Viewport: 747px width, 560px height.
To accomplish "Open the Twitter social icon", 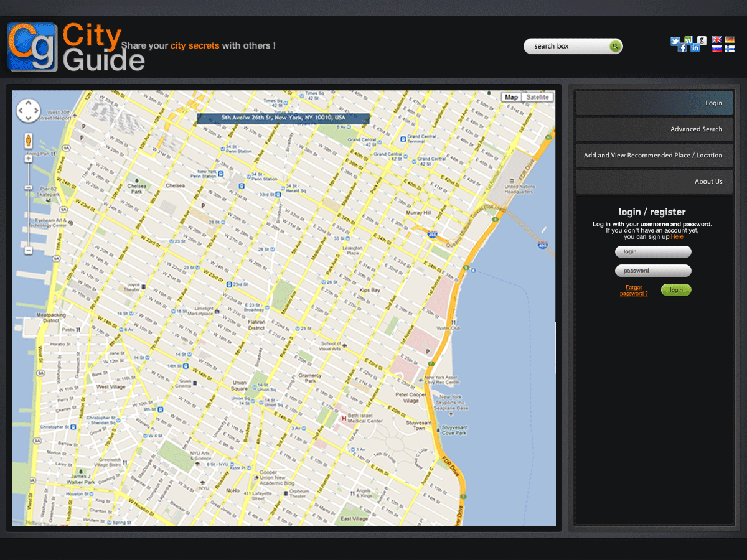I will pyautogui.click(x=675, y=41).
